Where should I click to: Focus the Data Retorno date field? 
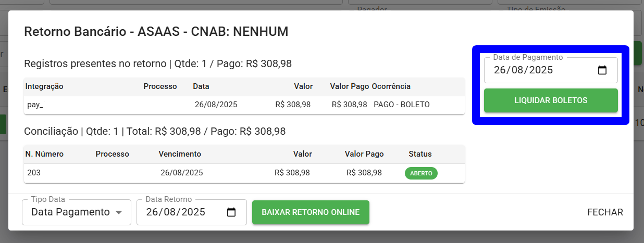click(191, 212)
